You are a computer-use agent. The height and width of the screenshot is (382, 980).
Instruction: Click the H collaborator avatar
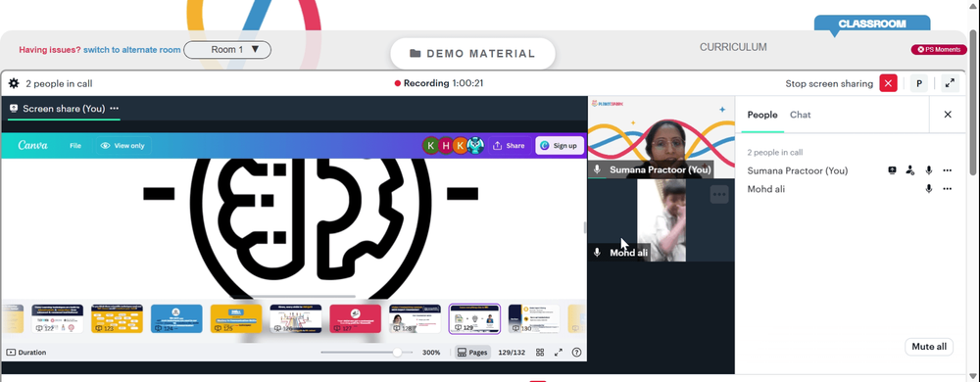[x=445, y=145]
